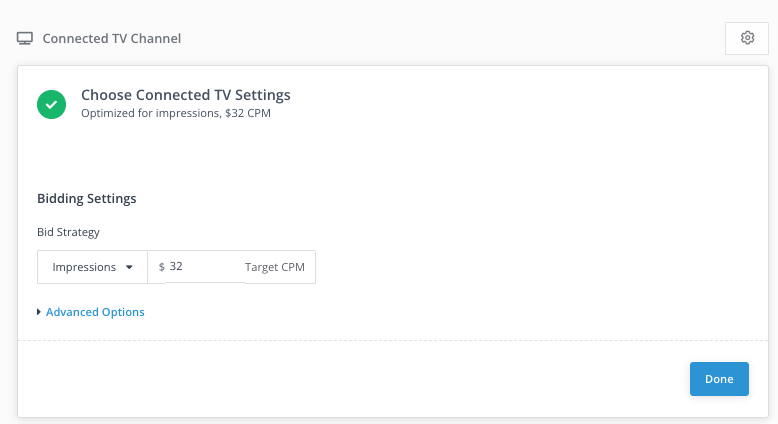
Task: Focus the CPM input showing 32
Action: pyautogui.click(x=203, y=267)
